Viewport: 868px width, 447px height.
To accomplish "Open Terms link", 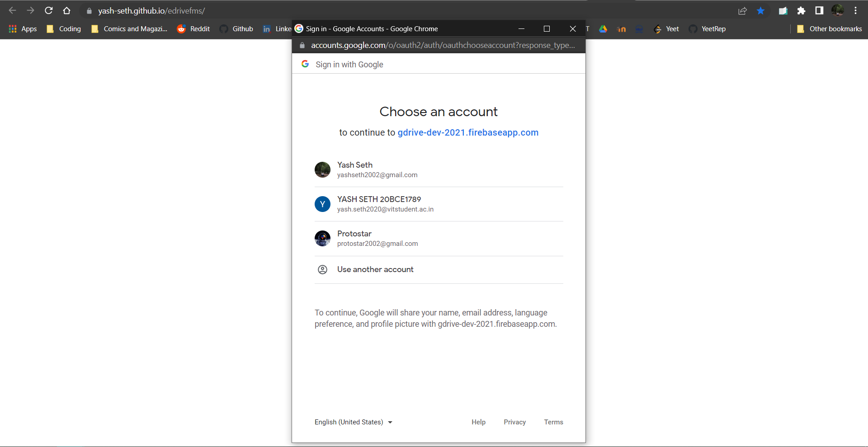I will tap(553, 422).
